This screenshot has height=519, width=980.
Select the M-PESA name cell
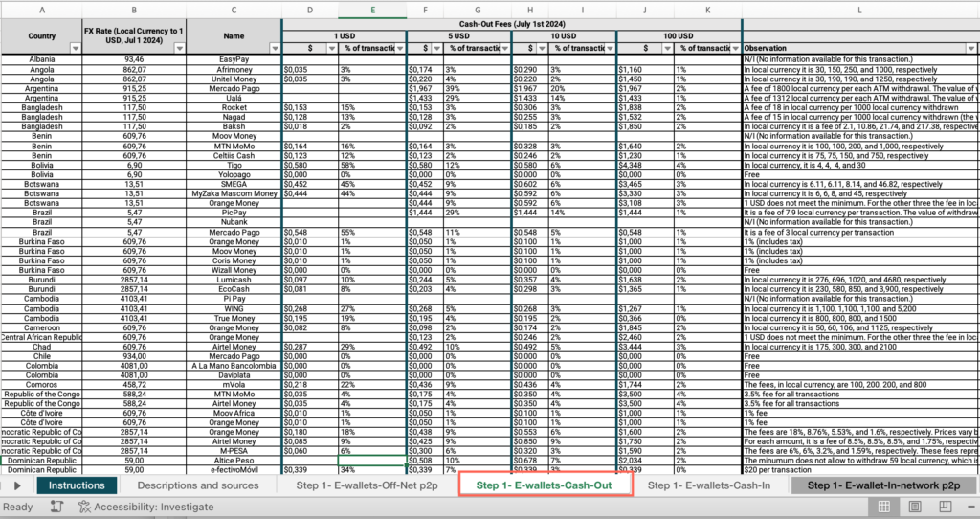[234, 451]
